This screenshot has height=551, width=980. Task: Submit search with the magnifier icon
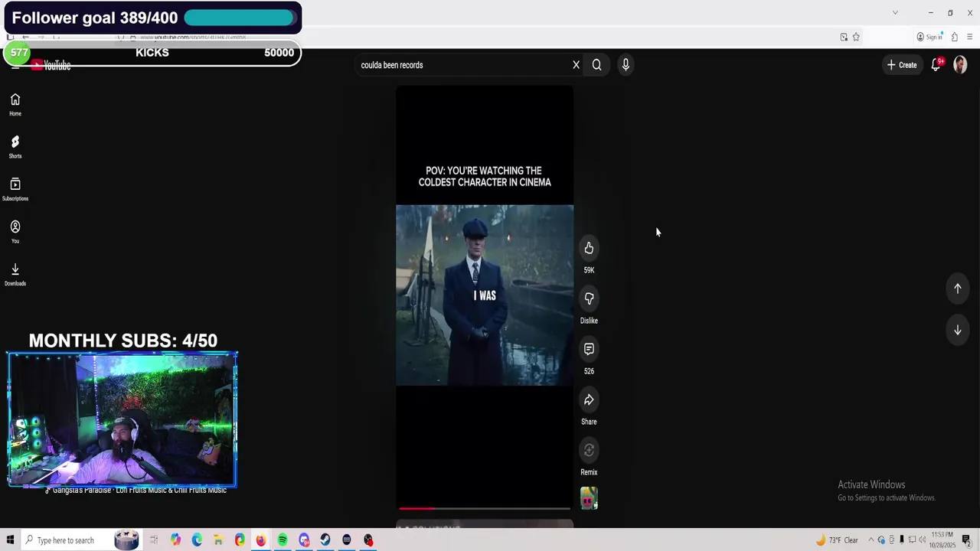click(596, 65)
